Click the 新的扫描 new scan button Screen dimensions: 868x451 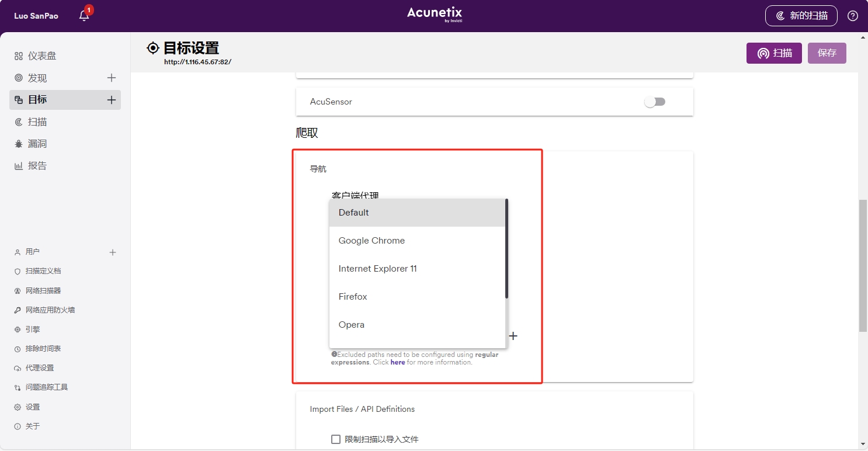click(x=801, y=16)
